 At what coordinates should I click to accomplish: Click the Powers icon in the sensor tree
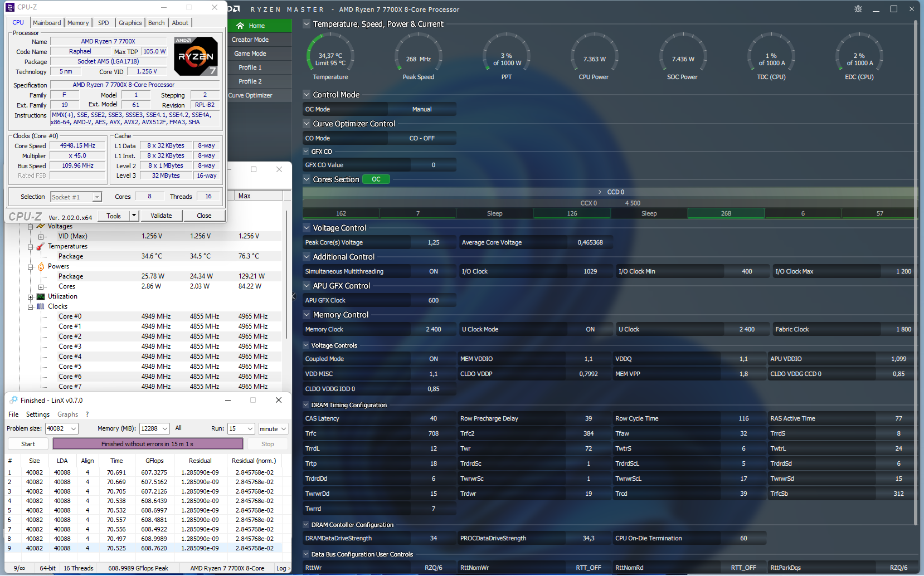40,266
